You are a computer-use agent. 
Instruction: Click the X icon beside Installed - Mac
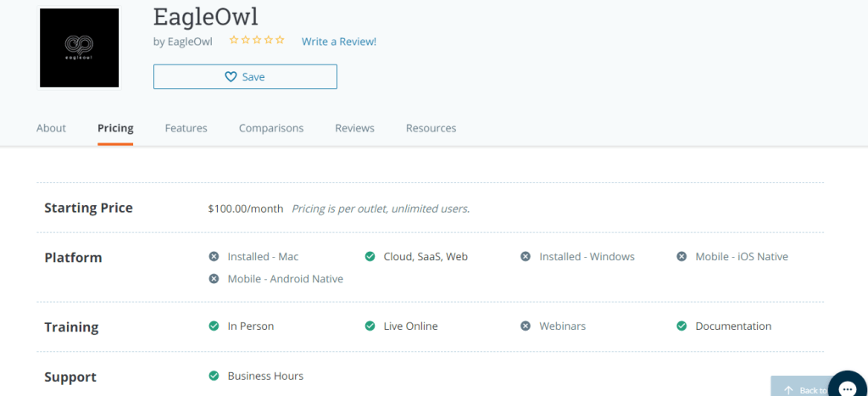(x=214, y=256)
